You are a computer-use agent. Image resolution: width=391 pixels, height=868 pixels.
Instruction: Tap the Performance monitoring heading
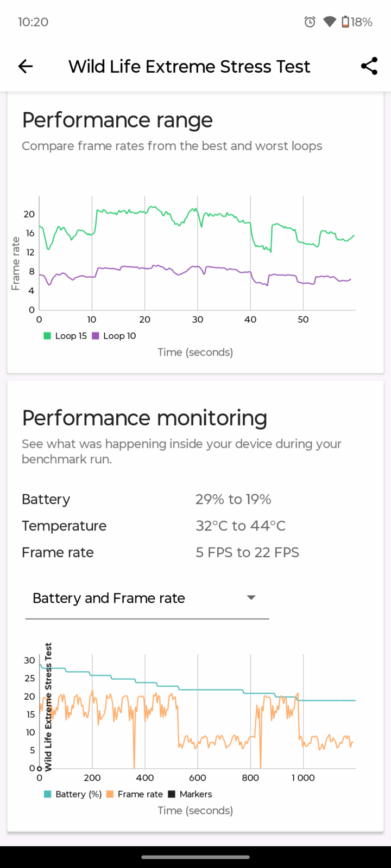click(144, 418)
